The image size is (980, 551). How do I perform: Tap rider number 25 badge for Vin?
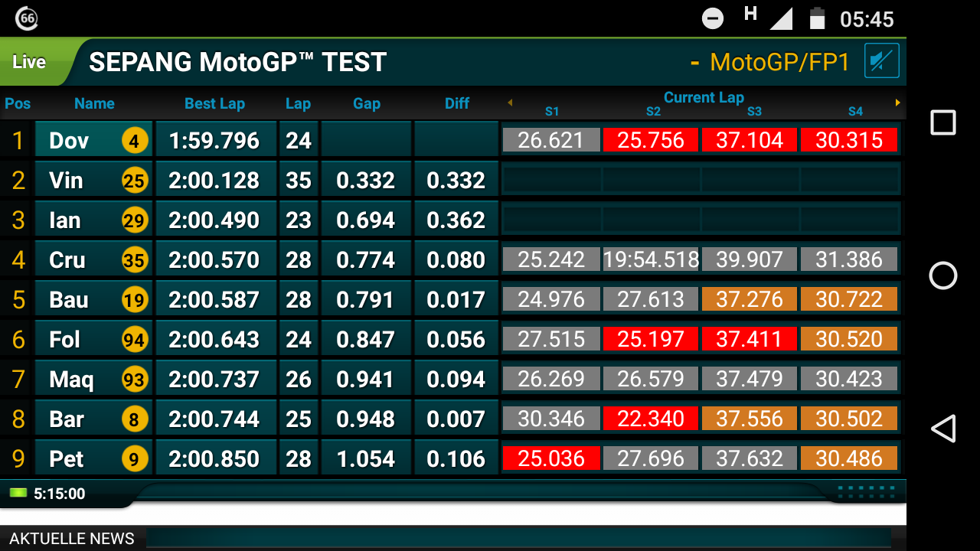click(134, 181)
